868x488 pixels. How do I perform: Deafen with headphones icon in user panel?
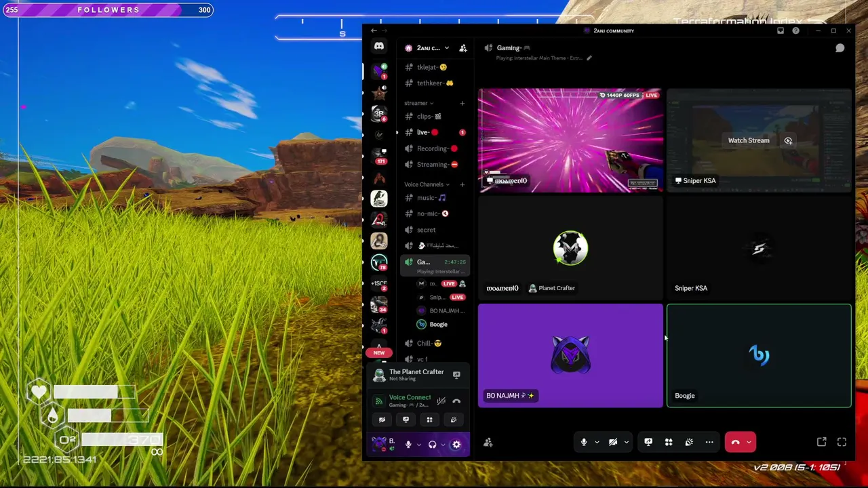point(432,445)
